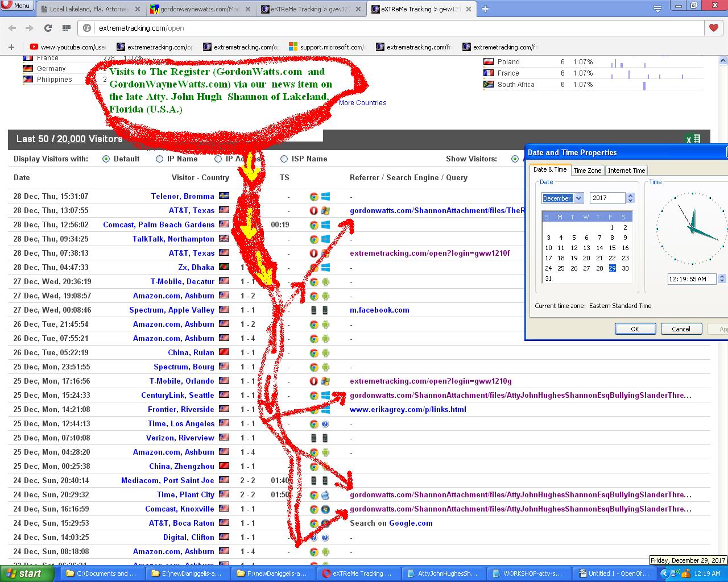Click the year 2017 spinner arrows
The height and width of the screenshot is (582, 728).
pos(630,198)
